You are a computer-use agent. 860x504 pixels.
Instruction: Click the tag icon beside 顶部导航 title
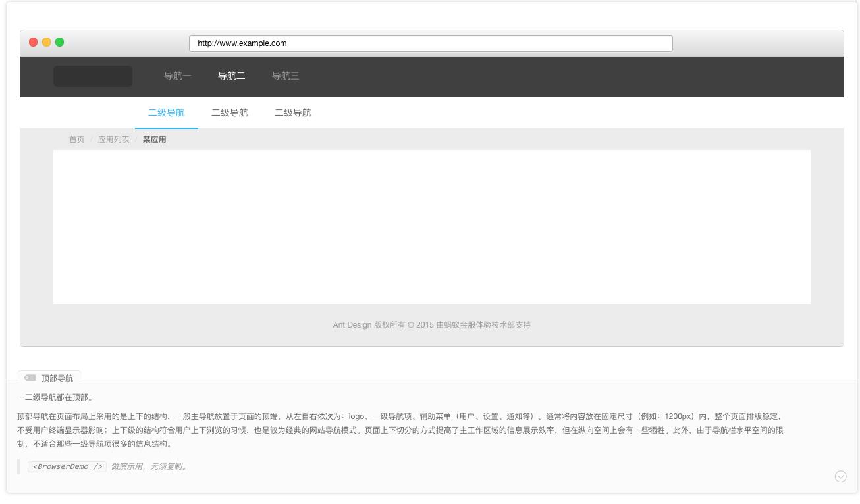(30, 378)
